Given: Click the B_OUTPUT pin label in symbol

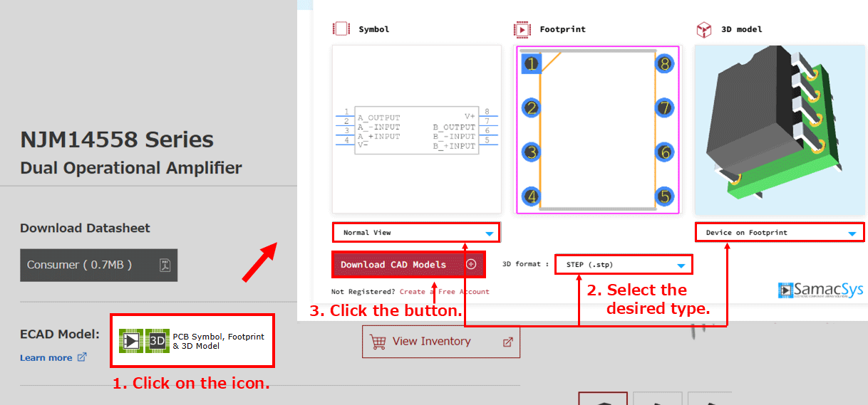Looking at the screenshot, I should coord(454,127).
